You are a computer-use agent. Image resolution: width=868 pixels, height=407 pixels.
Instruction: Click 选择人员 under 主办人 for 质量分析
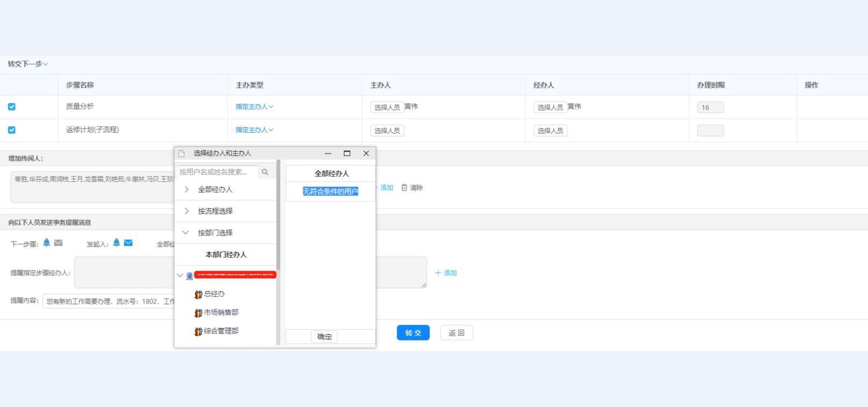(387, 107)
